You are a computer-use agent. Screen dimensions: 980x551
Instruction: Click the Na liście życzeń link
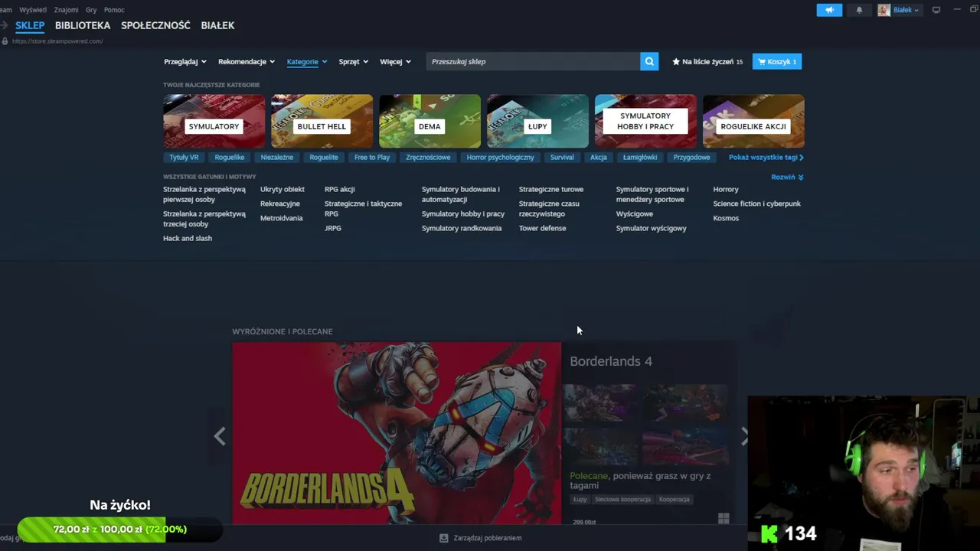click(x=707, y=61)
